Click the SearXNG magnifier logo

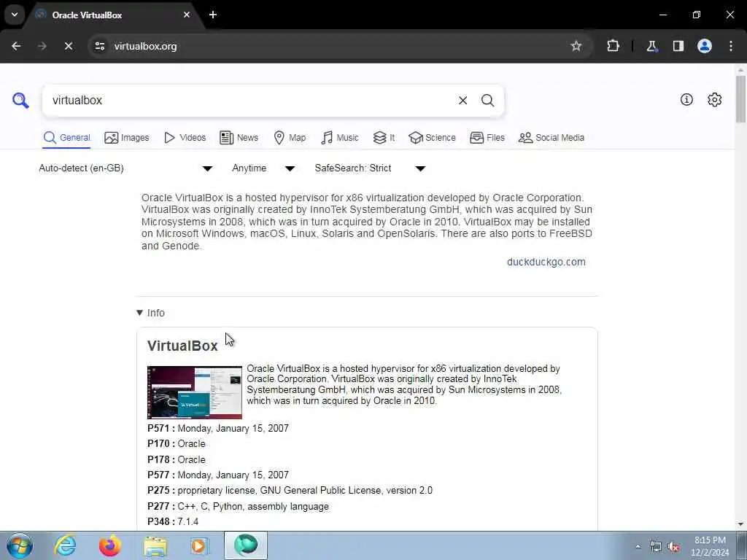click(20, 101)
